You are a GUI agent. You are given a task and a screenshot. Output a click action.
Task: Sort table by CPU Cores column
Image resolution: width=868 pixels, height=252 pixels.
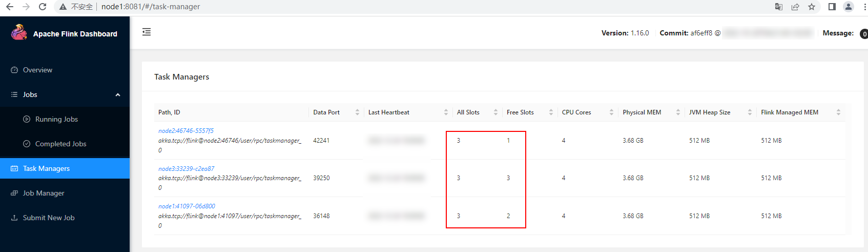tap(611, 112)
